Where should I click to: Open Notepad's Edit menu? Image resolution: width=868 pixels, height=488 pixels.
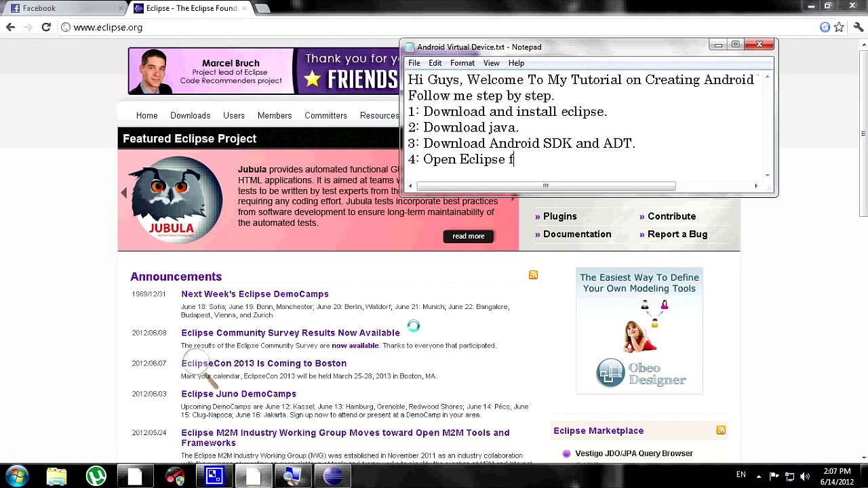435,63
